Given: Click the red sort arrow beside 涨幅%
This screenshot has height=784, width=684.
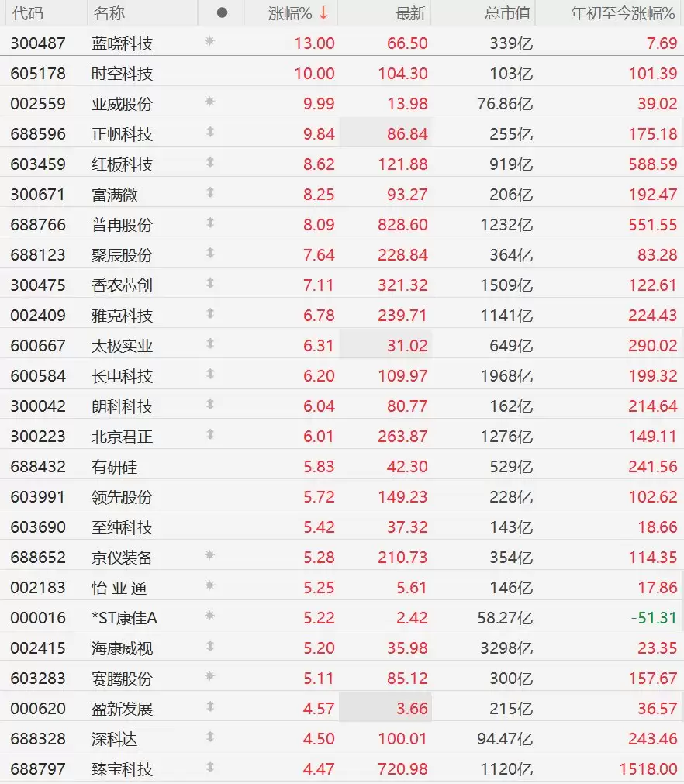Looking at the screenshot, I should tap(323, 13).
